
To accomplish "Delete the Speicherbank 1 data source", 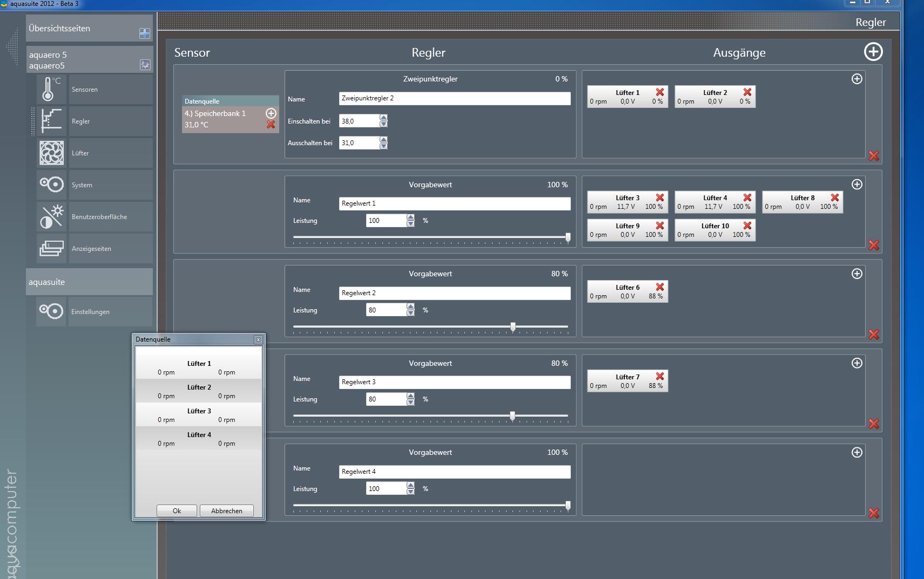I will [x=271, y=125].
